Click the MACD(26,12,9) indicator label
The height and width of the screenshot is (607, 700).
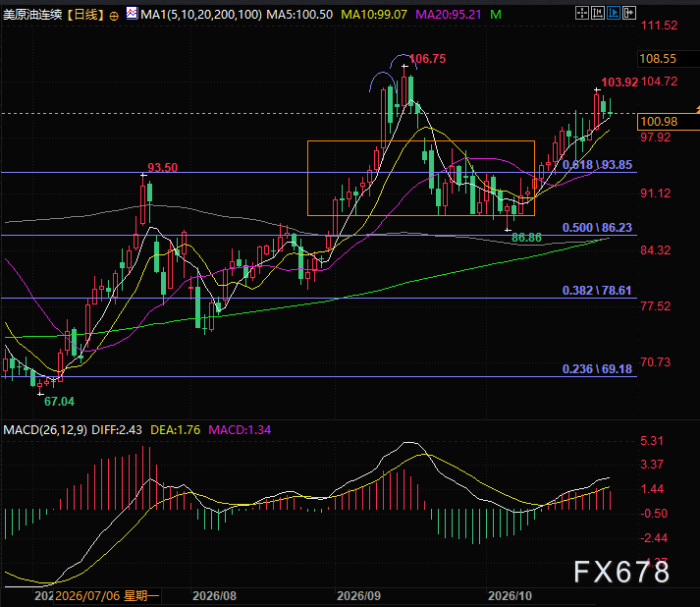pyautogui.click(x=45, y=430)
